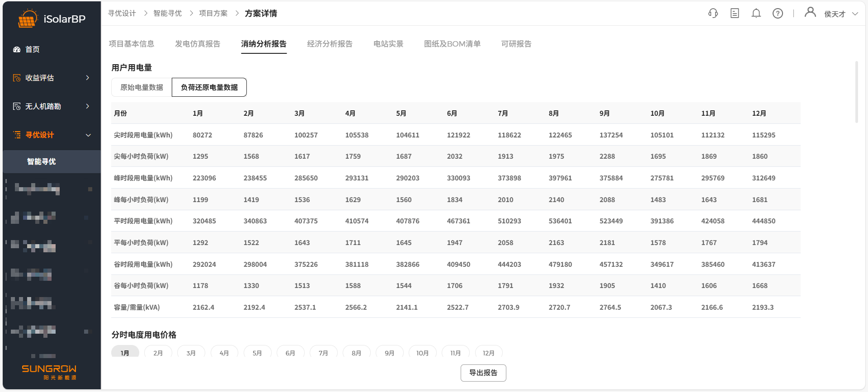The height and width of the screenshot is (392, 868).
Task: Open the 经济分析报告 tab
Action: click(x=330, y=44)
